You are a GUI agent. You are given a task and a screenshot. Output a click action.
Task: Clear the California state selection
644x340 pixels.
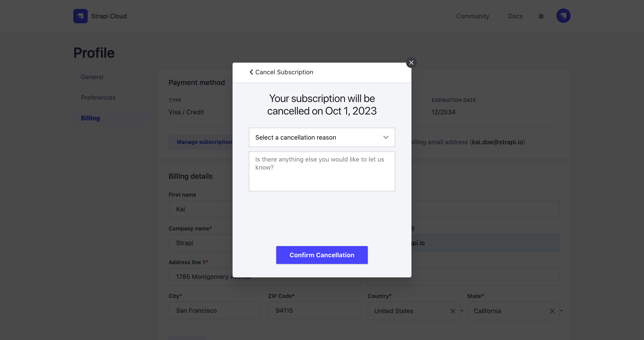[552, 311]
